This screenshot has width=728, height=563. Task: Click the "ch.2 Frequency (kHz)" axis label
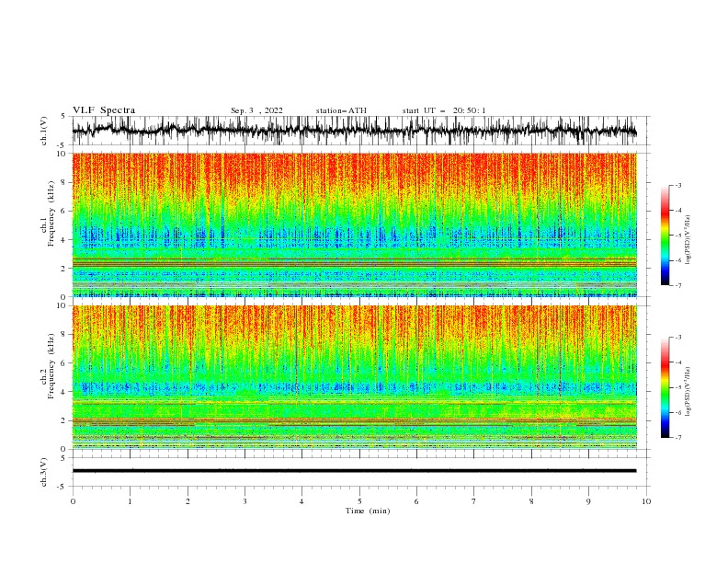(49, 366)
